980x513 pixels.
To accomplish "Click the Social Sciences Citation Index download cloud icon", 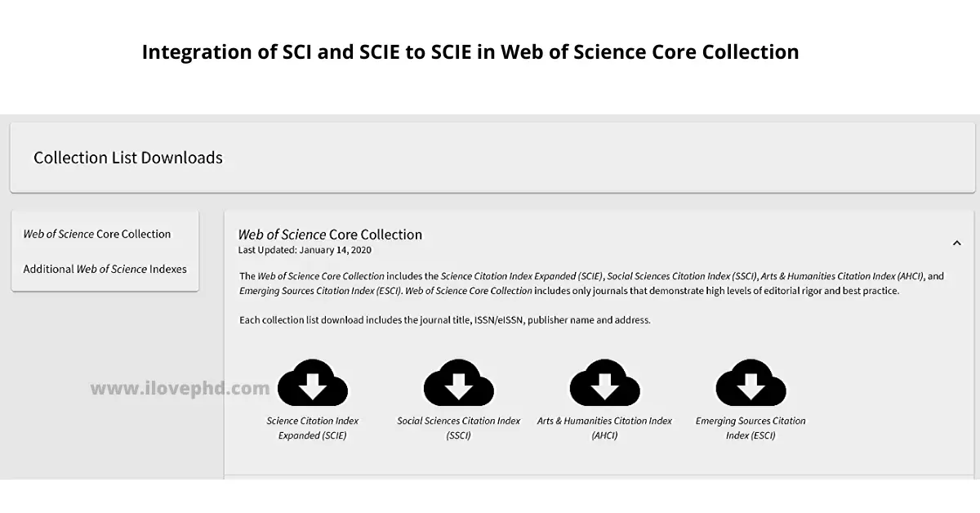I will pyautogui.click(x=458, y=381).
